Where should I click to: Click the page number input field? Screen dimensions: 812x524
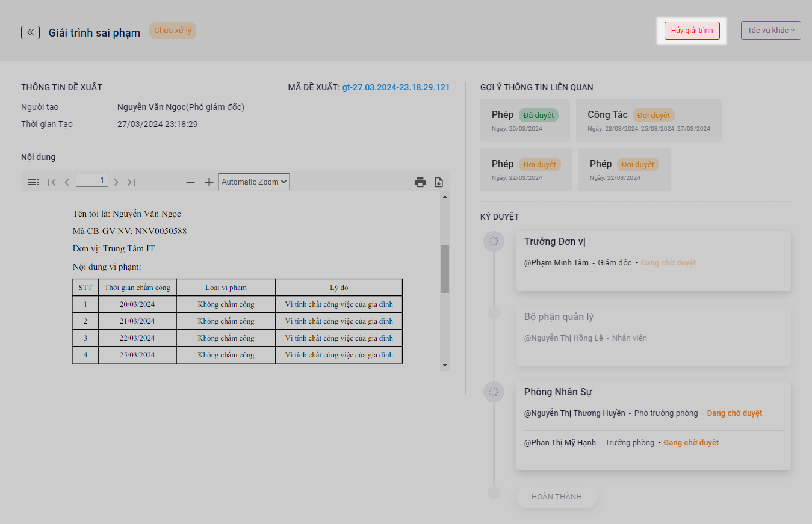[x=92, y=180]
